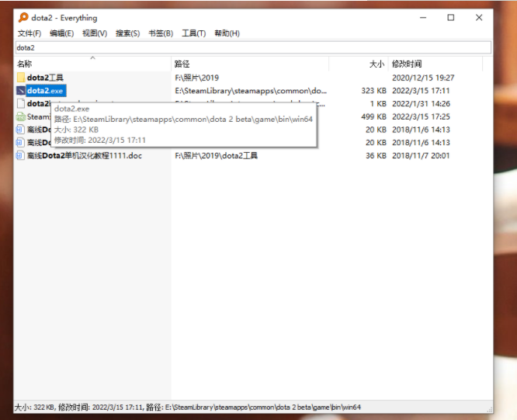517x420 pixels.
Task: Open the 帮助(H) menu
Action: point(227,33)
